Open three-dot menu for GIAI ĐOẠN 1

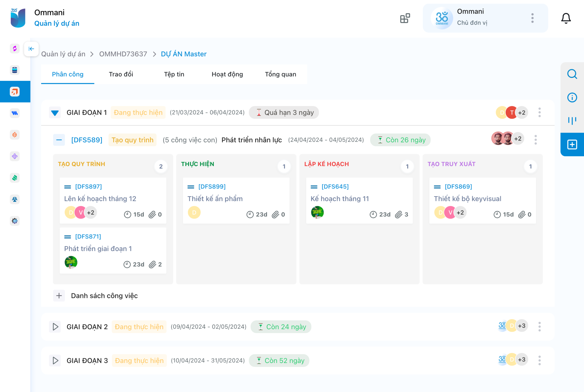[539, 112]
